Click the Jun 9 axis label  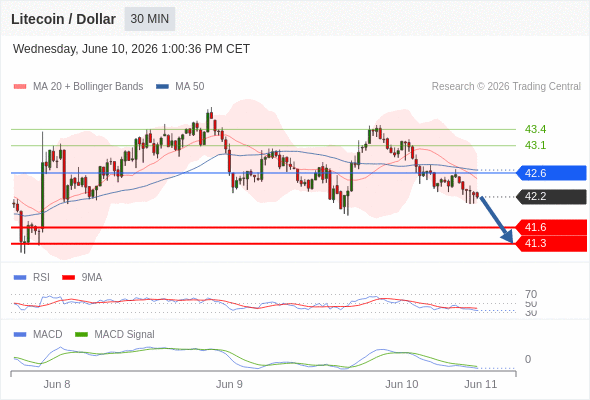(229, 385)
